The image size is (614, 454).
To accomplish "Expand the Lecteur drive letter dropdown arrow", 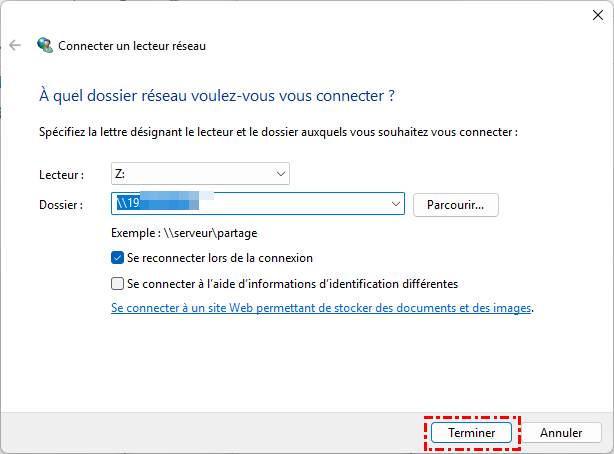I will click(279, 174).
